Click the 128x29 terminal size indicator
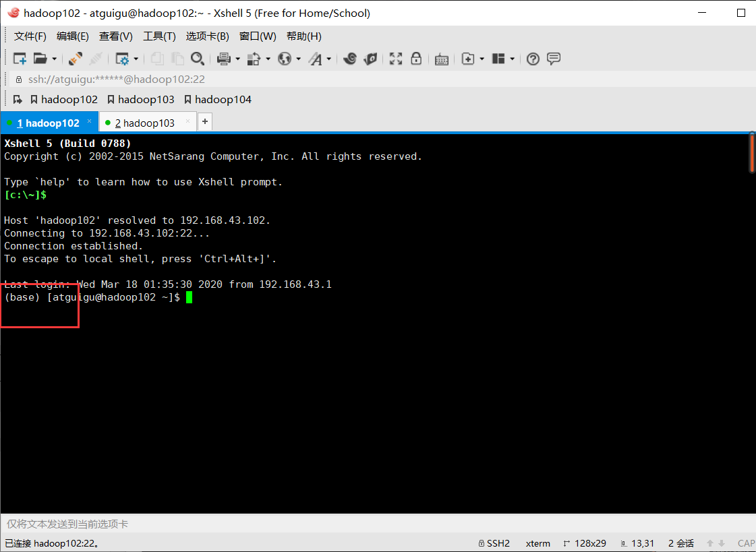This screenshot has width=756, height=552. [x=585, y=543]
